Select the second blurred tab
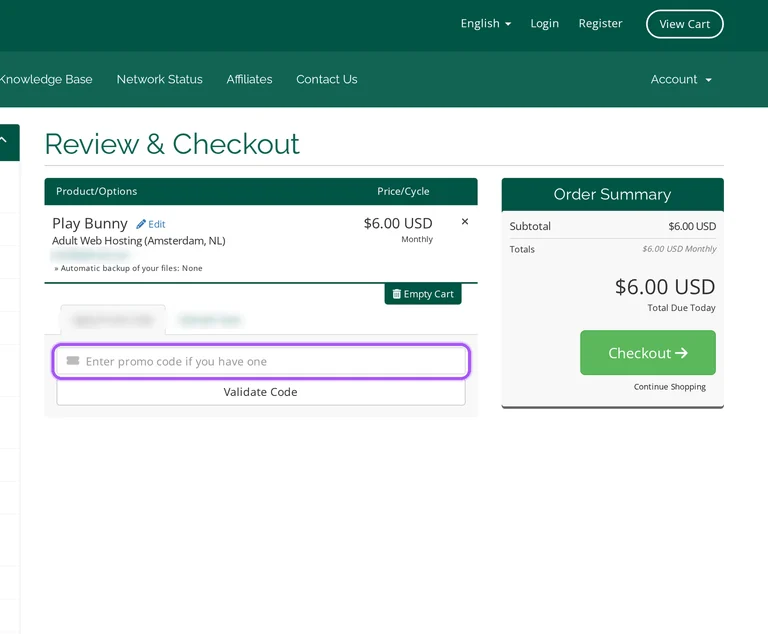This screenshot has height=634, width=768. tap(210, 320)
